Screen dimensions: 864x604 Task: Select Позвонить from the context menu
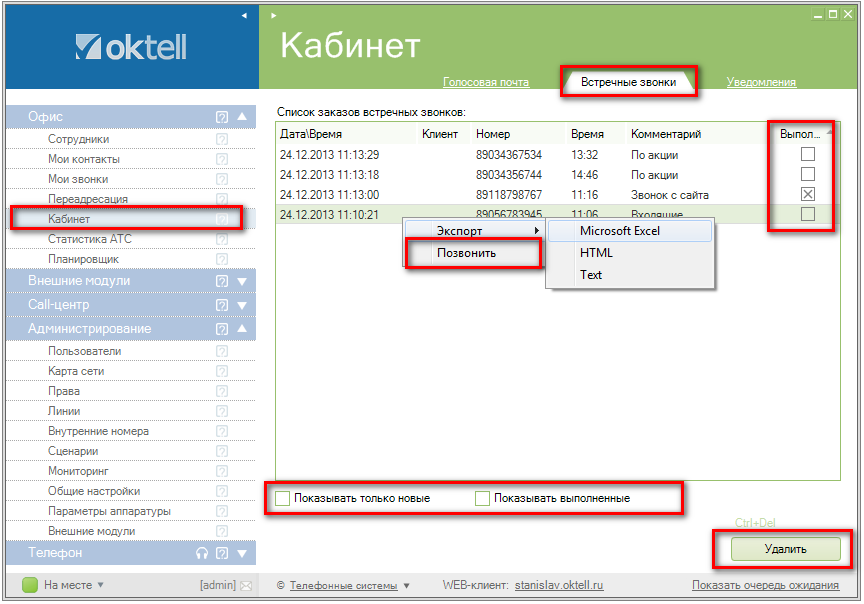click(466, 253)
